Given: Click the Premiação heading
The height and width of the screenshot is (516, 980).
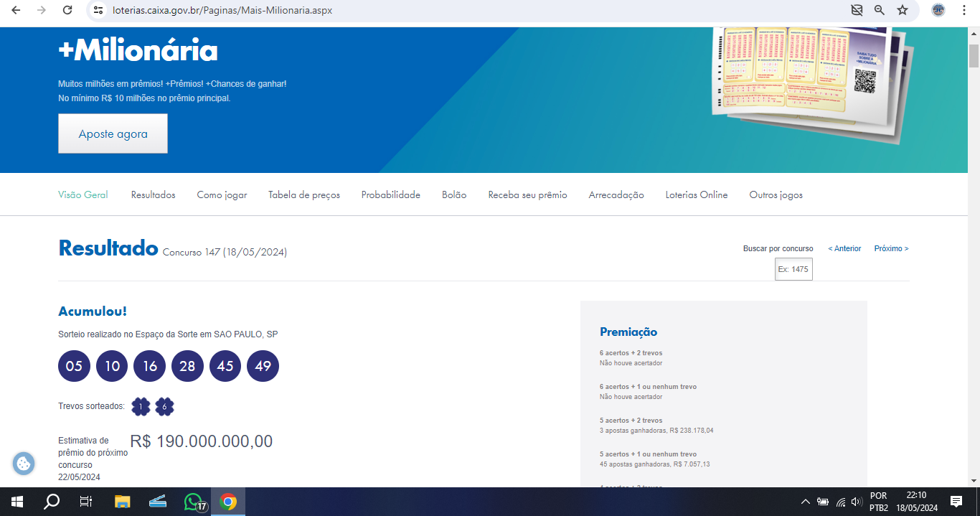Looking at the screenshot, I should pyautogui.click(x=628, y=332).
